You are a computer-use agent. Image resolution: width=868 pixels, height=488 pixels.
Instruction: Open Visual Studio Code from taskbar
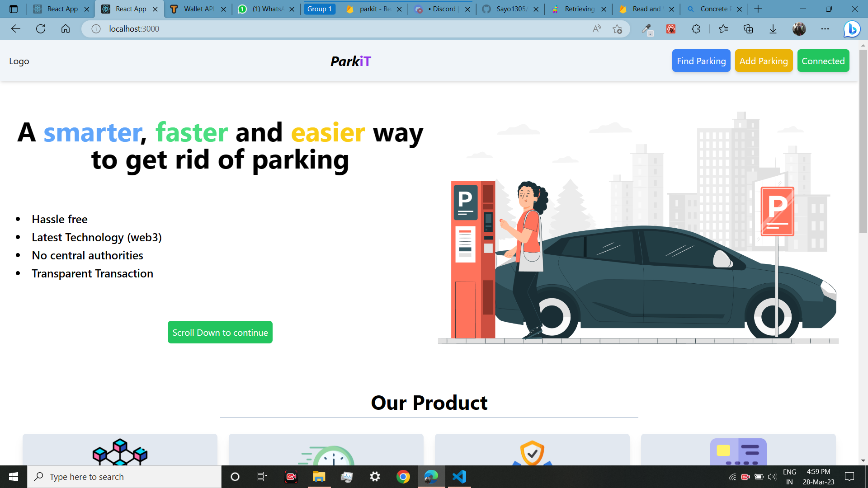click(x=459, y=477)
